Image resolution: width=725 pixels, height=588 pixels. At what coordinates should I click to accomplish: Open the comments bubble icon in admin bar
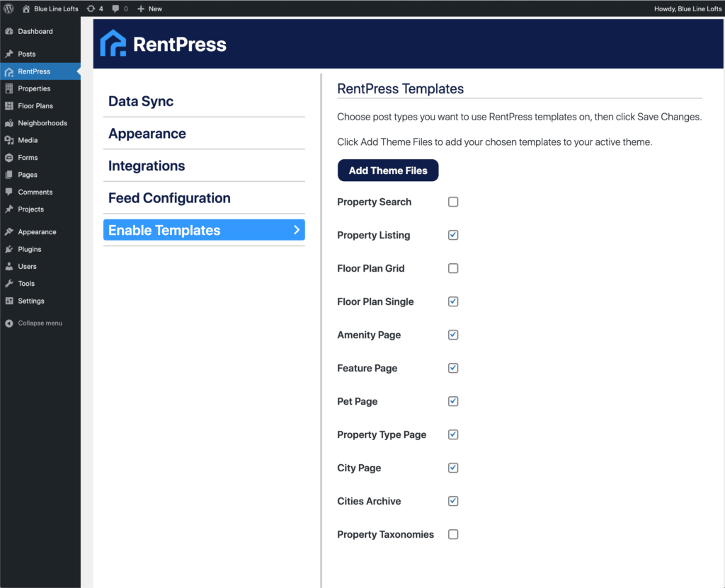click(115, 8)
